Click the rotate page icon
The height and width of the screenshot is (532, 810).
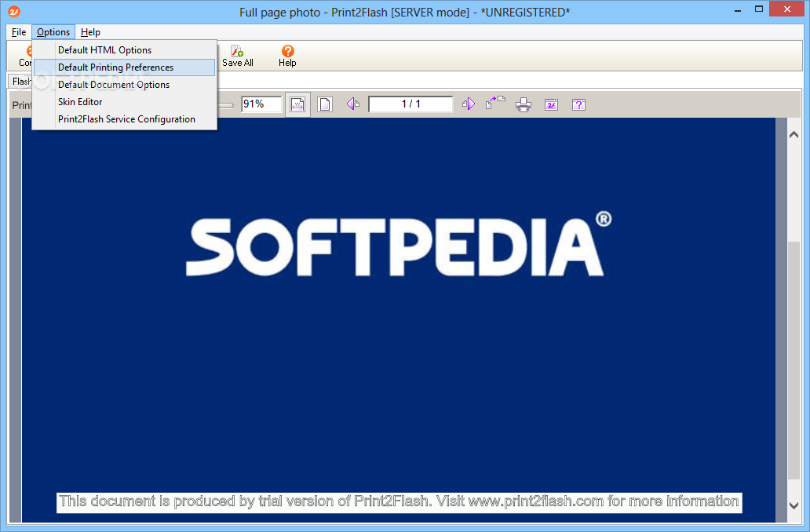[x=495, y=104]
